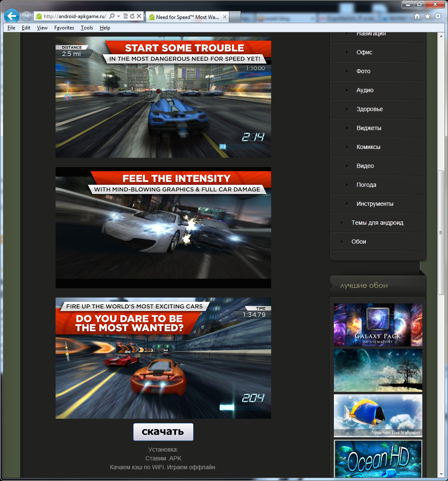Open the address bar autocomplete dropdown arrow
448x481 pixels.
tap(118, 16)
